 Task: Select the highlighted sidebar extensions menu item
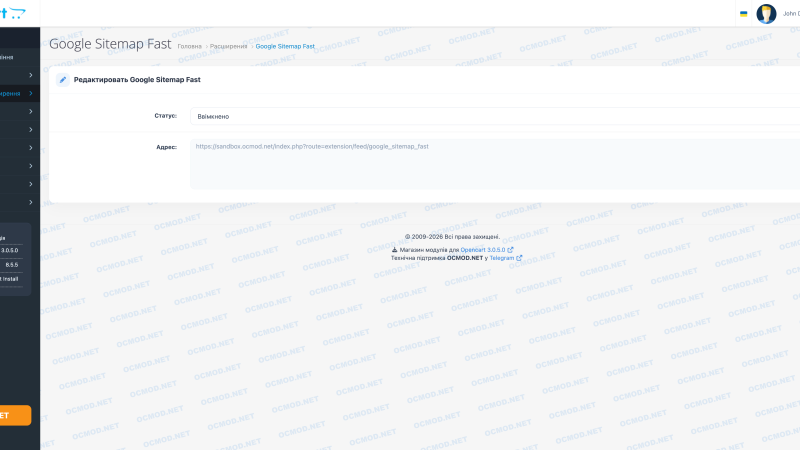[18, 93]
